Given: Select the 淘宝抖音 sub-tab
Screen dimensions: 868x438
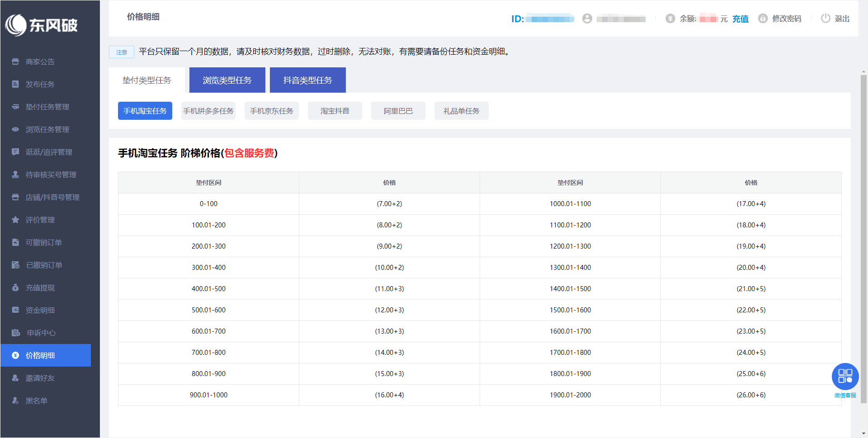Looking at the screenshot, I should (x=335, y=111).
